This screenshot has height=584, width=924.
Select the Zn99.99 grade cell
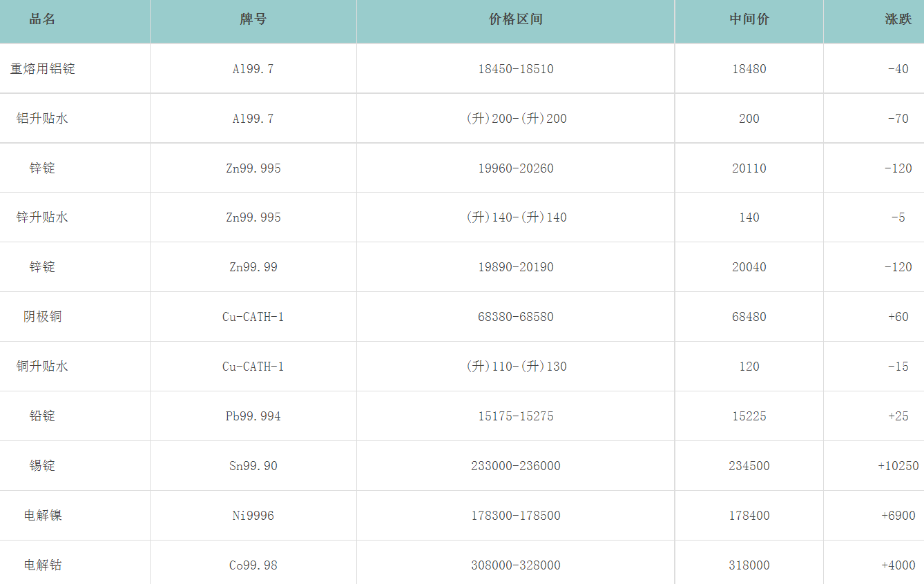point(253,267)
